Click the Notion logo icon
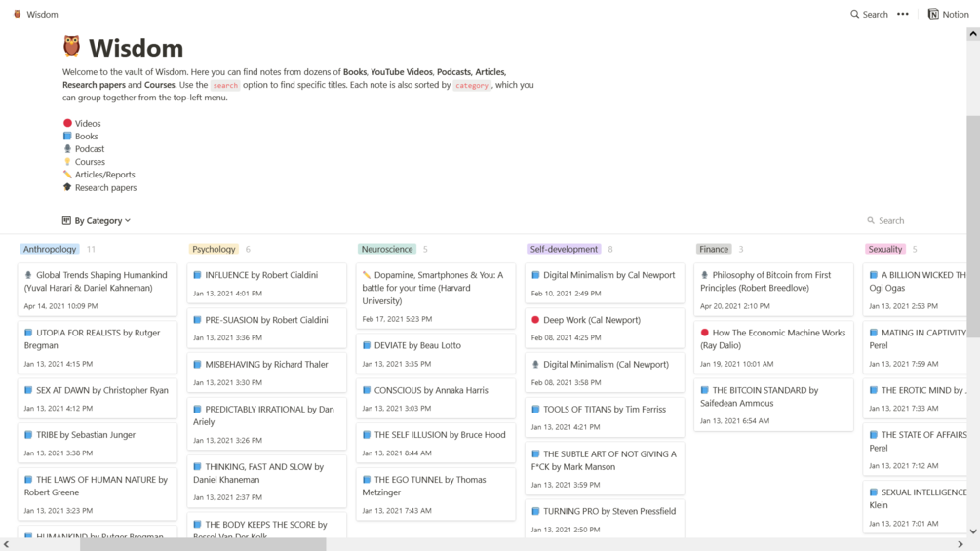This screenshot has height=551, width=980. pyautogui.click(x=933, y=14)
